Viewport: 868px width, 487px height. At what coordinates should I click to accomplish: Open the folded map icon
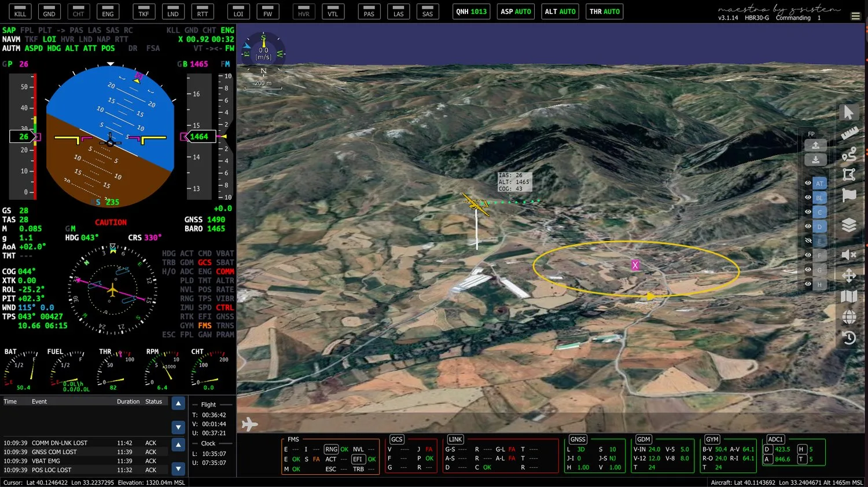[849, 296]
